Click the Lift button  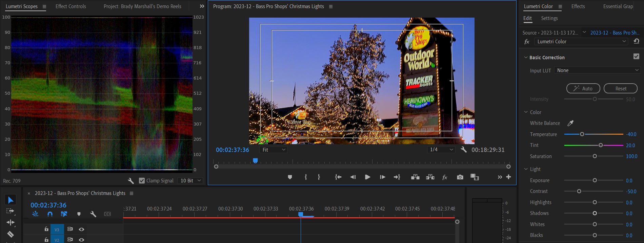(415, 177)
